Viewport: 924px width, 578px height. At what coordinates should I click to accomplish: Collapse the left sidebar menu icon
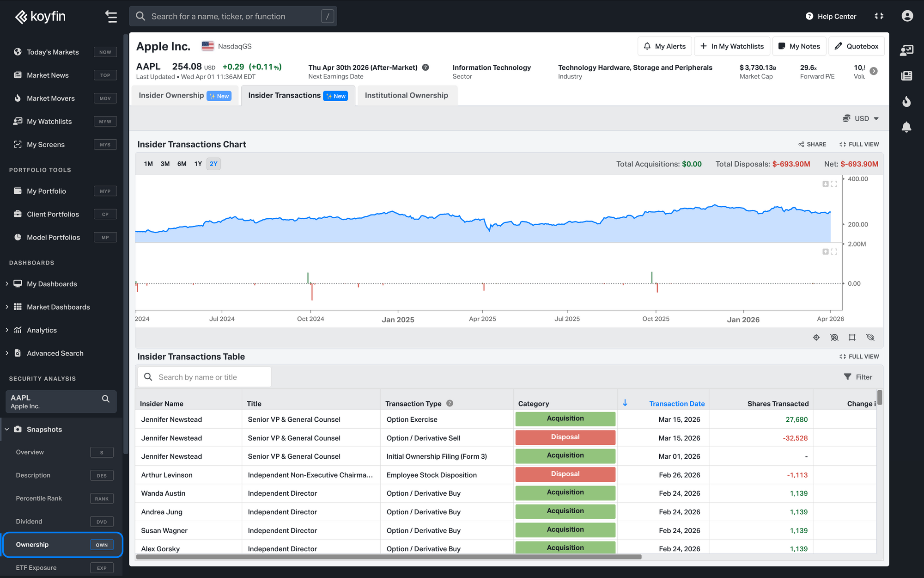[x=111, y=17]
